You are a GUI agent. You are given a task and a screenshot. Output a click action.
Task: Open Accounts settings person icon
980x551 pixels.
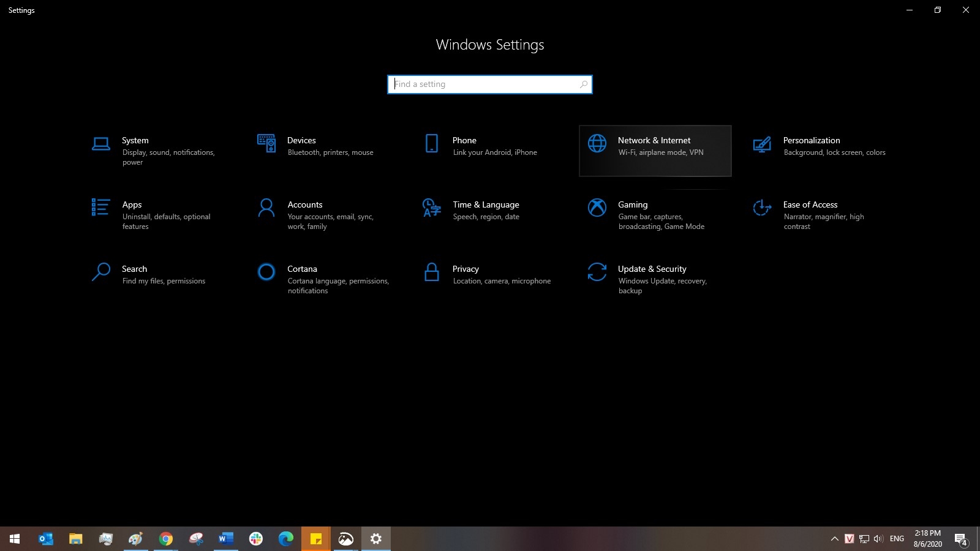point(266,208)
